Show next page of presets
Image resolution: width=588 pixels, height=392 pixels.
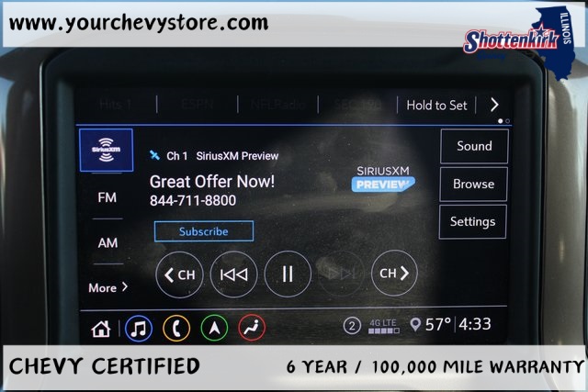(x=494, y=105)
